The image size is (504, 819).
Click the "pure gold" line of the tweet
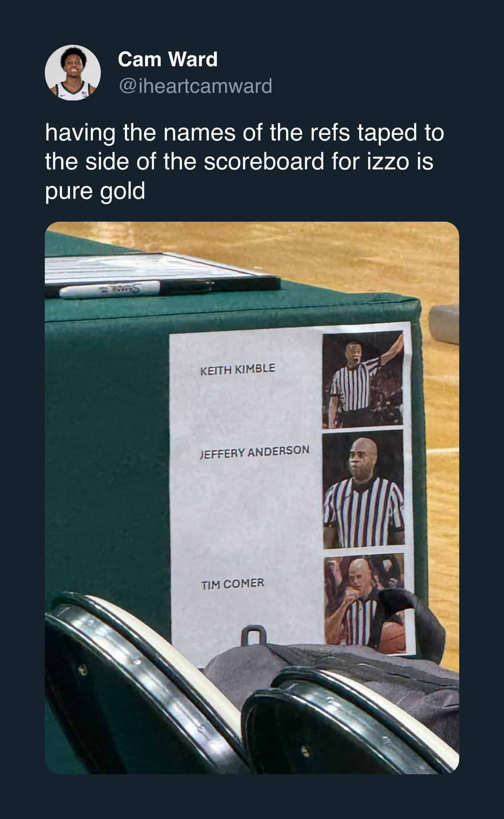point(95,192)
